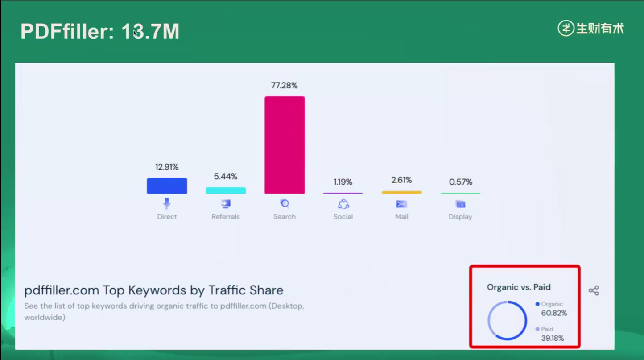Click the 60.82% organic percentage

(554, 313)
